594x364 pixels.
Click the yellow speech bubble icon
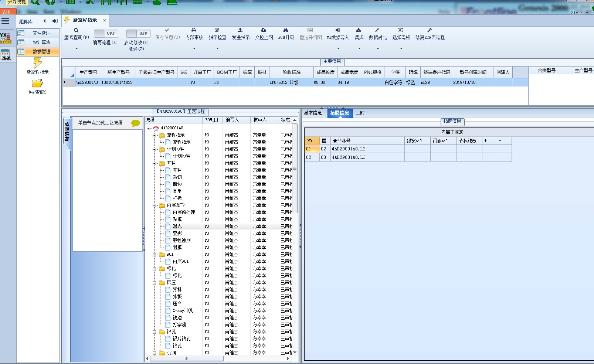coord(136,123)
